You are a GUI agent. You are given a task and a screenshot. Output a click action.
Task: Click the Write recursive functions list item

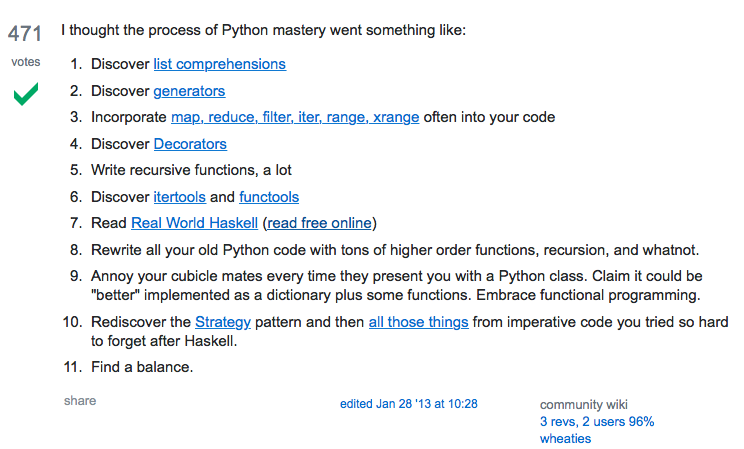(191, 170)
